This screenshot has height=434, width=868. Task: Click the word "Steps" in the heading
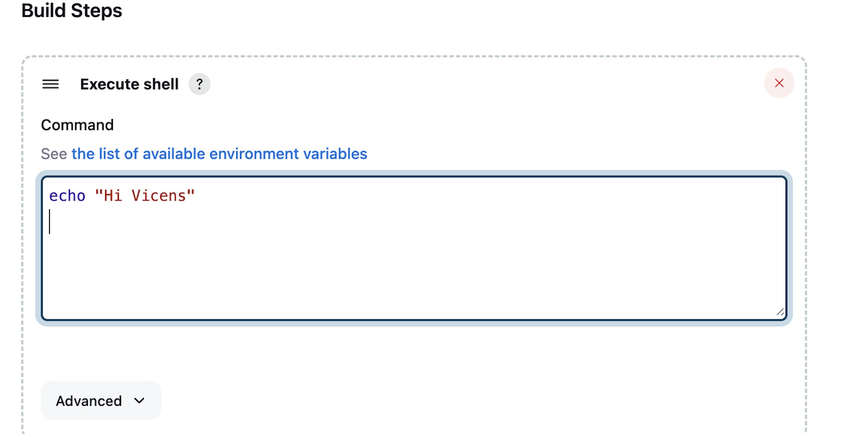click(96, 10)
